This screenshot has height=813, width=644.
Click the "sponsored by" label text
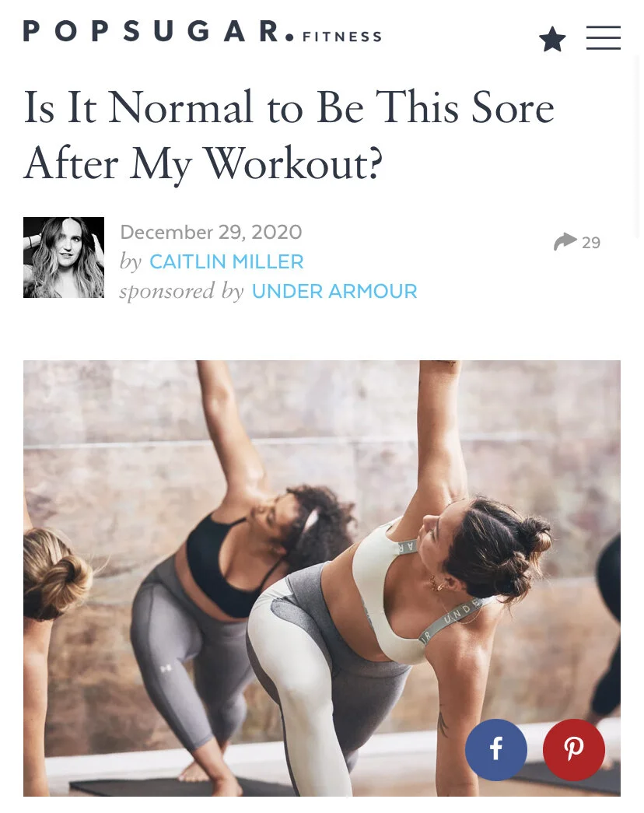click(x=181, y=291)
